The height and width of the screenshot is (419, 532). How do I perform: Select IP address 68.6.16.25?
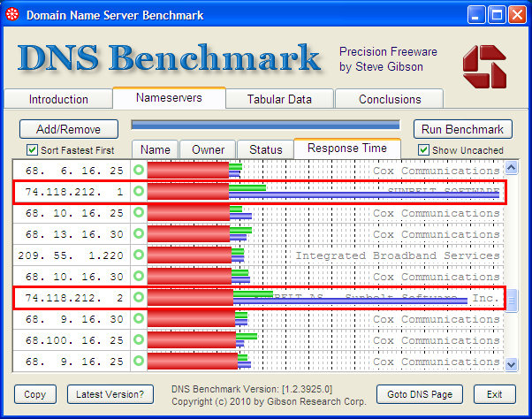(74, 171)
